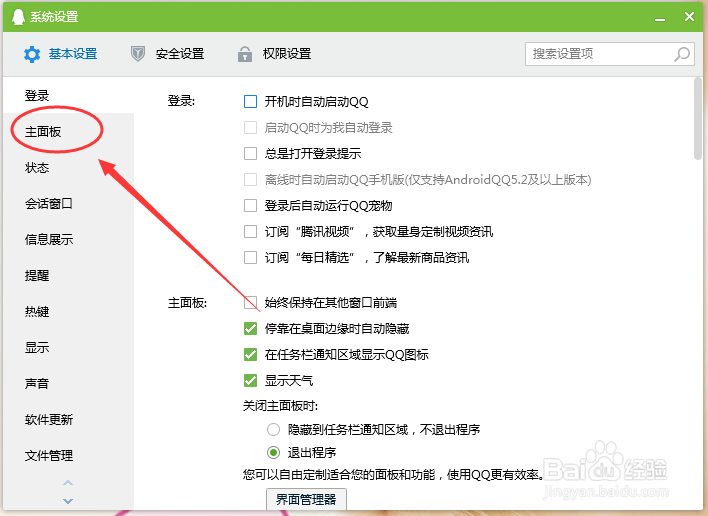The width and height of the screenshot is (708, 516).
Task: Click the down chevron below sidebar list
Action: point(68,501)
